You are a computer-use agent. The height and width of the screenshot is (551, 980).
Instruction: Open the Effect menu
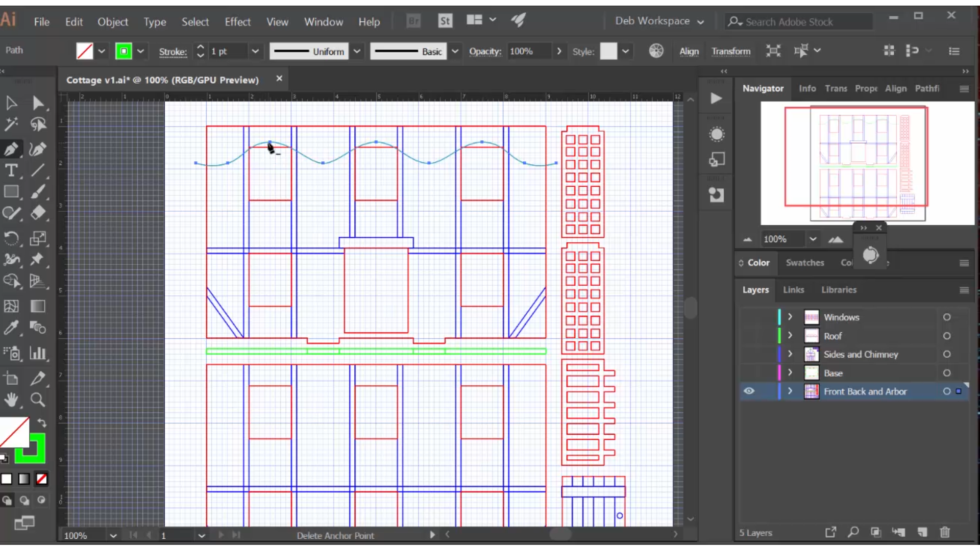[x=237, y=21]
